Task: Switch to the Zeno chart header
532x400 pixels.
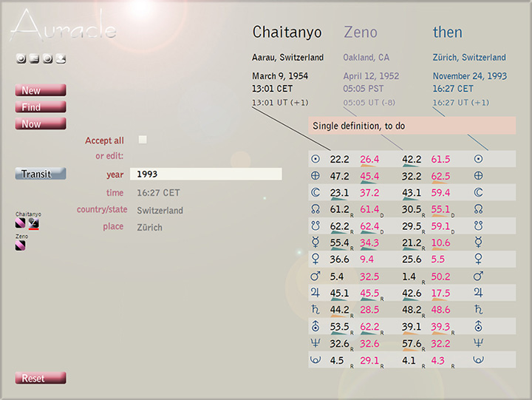Action: 361,33
